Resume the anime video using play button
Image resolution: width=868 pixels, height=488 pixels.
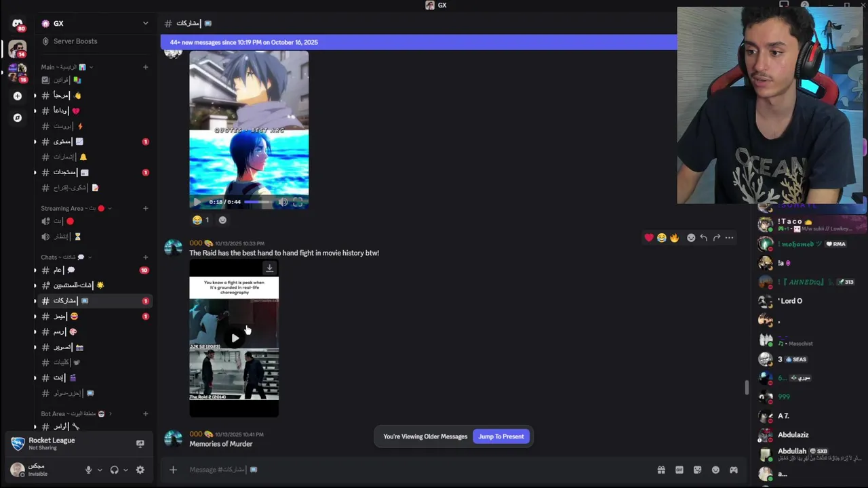point(197,202)
